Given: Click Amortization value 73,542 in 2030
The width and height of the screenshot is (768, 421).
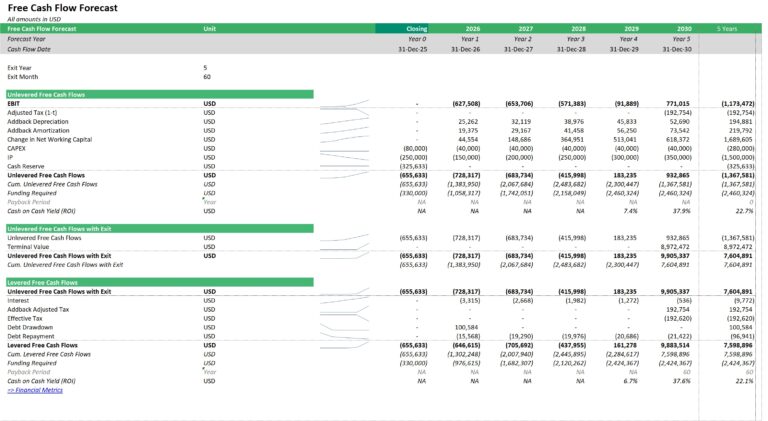Looking at the screenshot, I should (680, 131).
